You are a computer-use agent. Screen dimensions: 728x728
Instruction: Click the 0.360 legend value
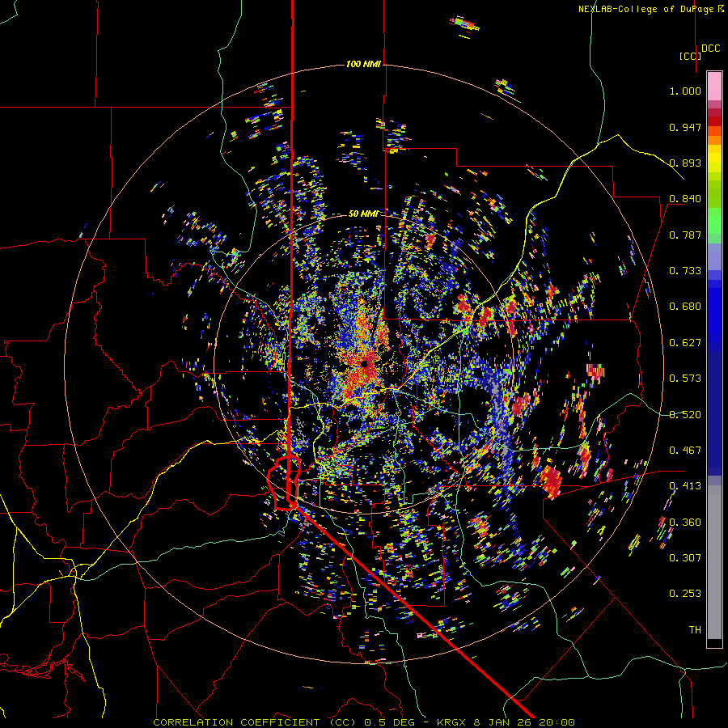tap(685, 523)
